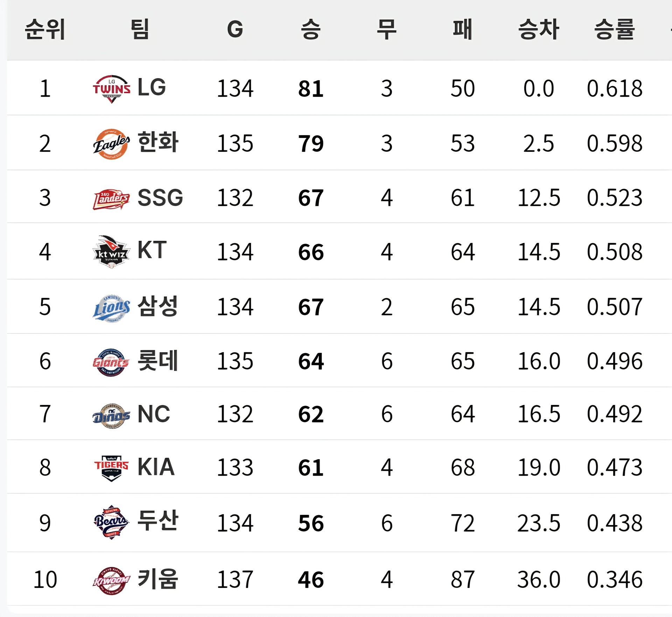Open the Kiwoom Heroes logo
The image size is (672, 617).
[111, 581]
